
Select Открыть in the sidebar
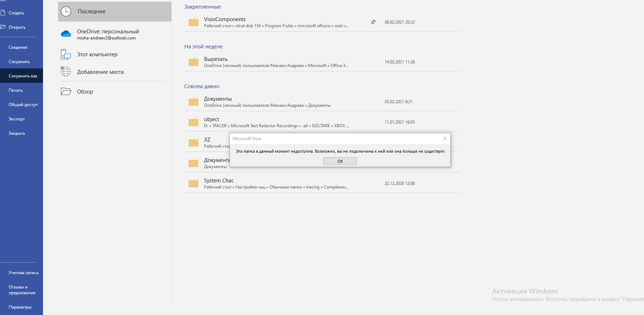(x=22, y=27)
